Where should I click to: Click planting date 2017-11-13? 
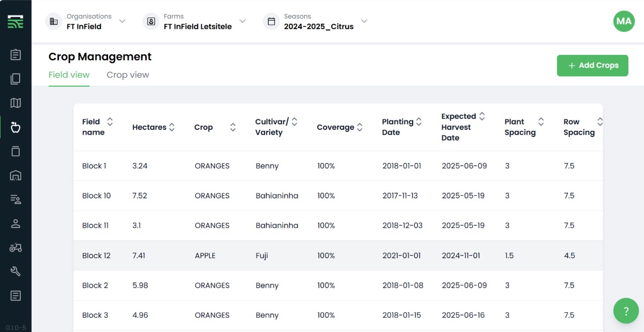point(400,195)
